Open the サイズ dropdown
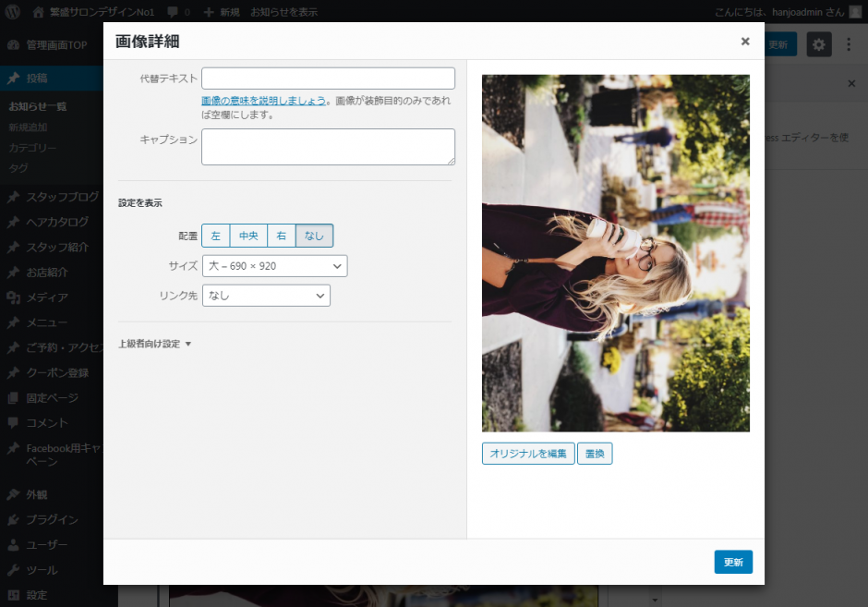 pos(274,266)
